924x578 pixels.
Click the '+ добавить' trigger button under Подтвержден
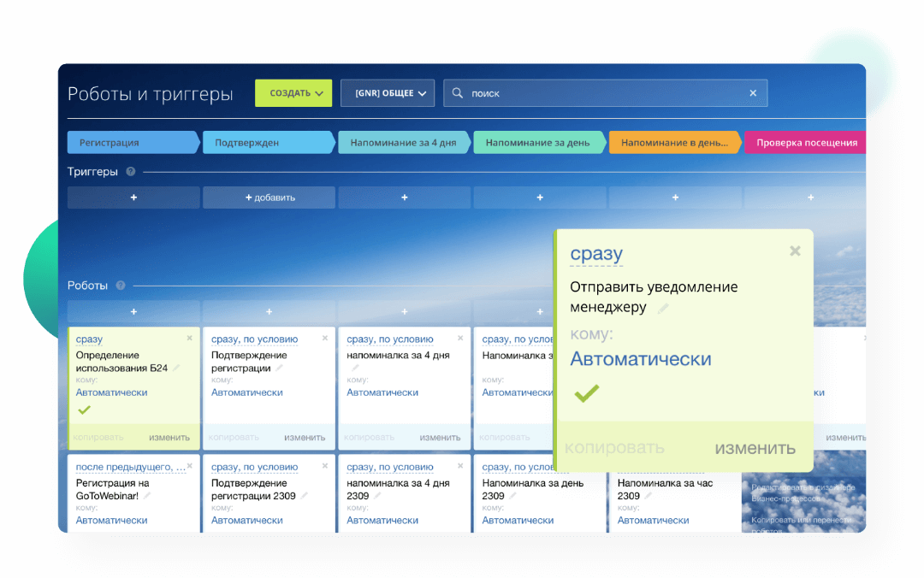click(x=269, y=198)
